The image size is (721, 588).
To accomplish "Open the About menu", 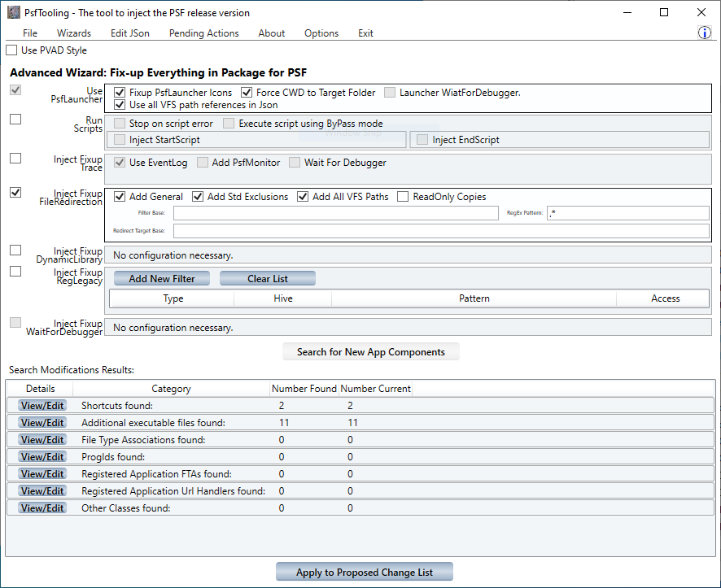I will 271,33.
